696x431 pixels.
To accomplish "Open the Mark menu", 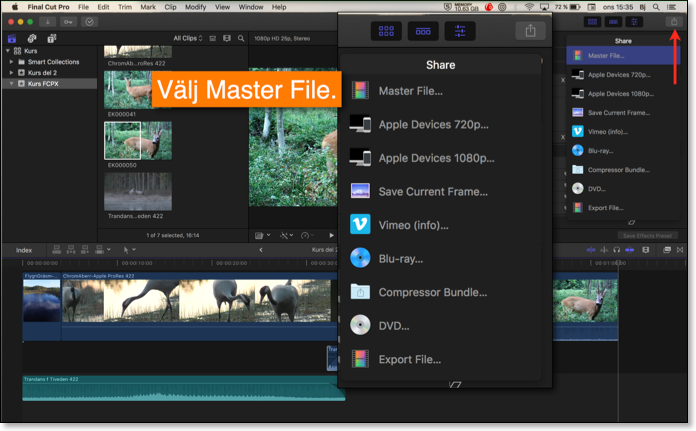I will click(x=148, y=7).
